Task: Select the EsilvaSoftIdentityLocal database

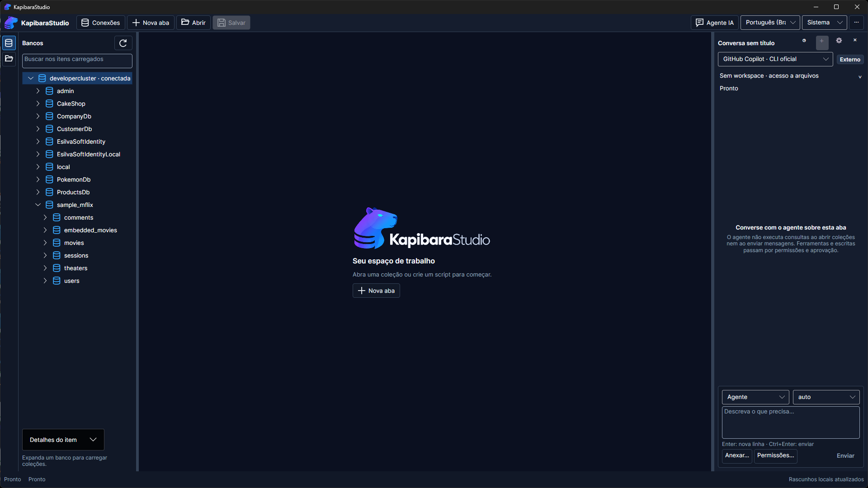Action: point(88,155)
